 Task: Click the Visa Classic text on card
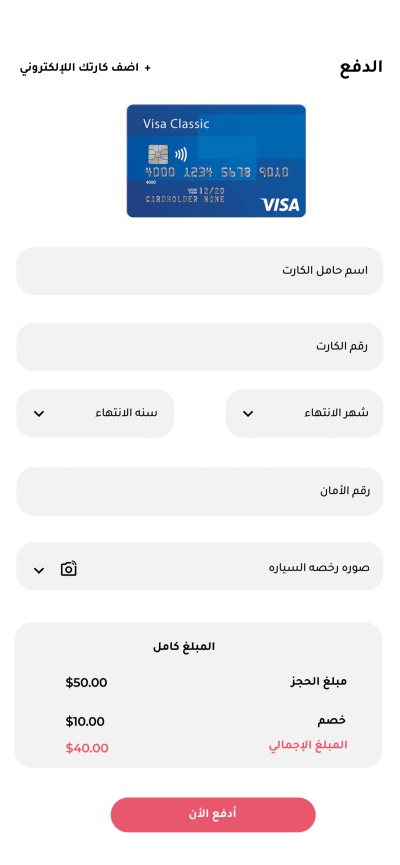click(176, 124)
